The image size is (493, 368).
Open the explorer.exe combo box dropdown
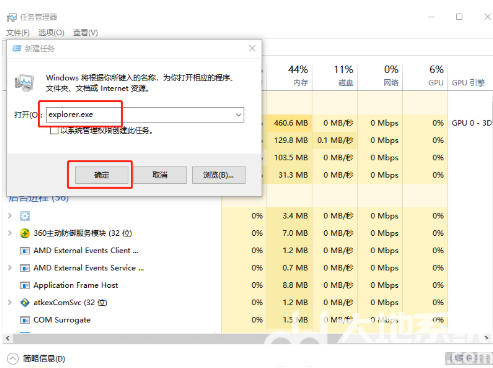238,115
